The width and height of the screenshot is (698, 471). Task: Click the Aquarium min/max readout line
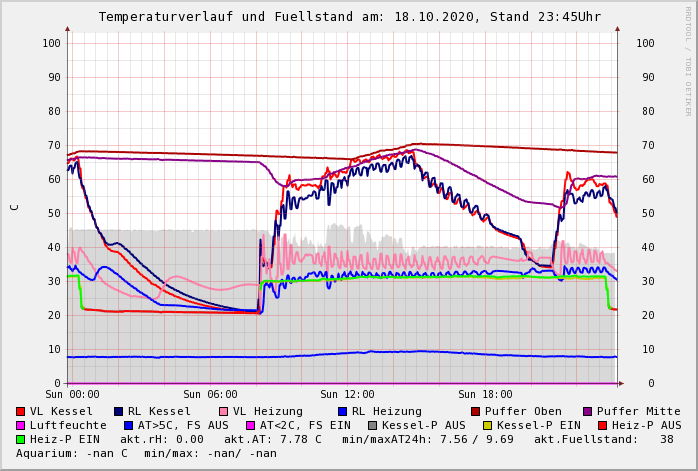tap(146, 453)
